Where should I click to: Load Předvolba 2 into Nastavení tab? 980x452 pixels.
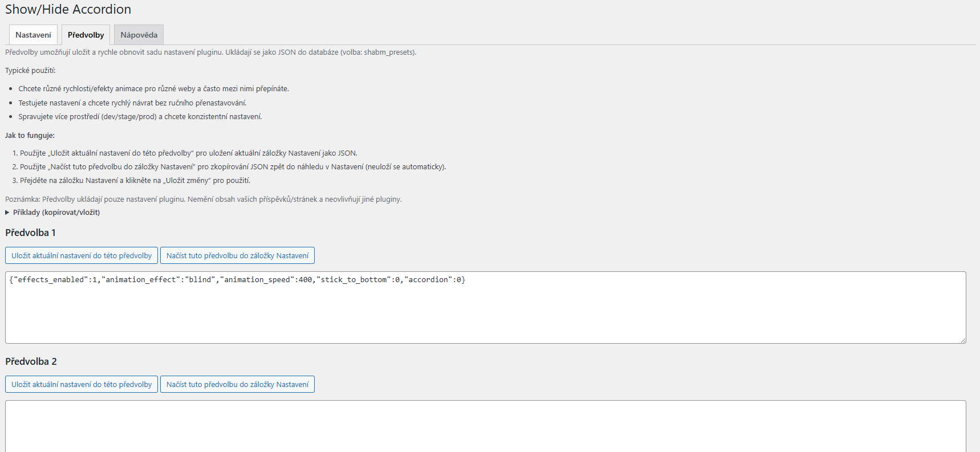click(237, 384)
